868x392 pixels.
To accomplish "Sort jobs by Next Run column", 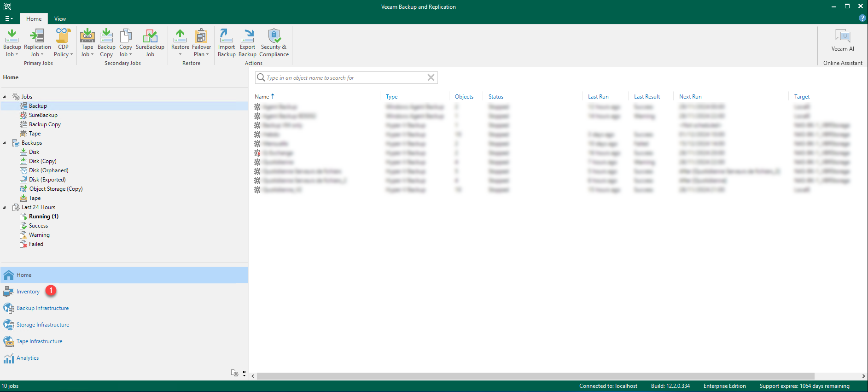I will click(690, 97).
